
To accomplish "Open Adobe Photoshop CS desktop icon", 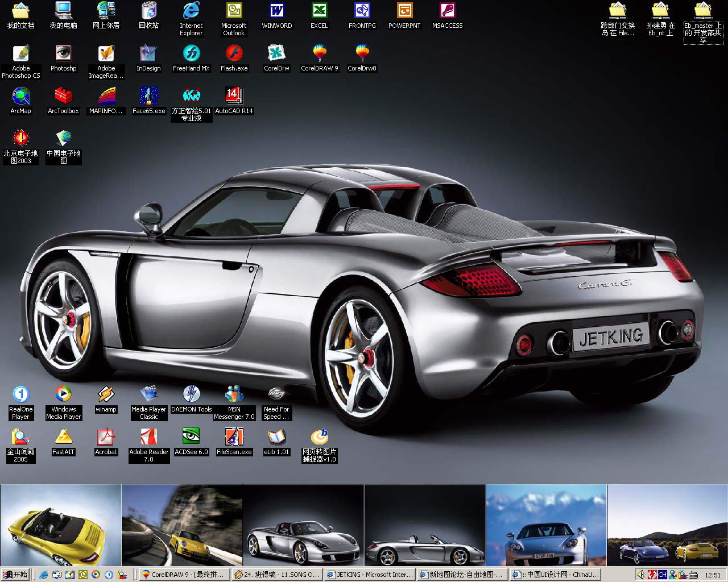I will pyautogui.click(x=21, y=53).
